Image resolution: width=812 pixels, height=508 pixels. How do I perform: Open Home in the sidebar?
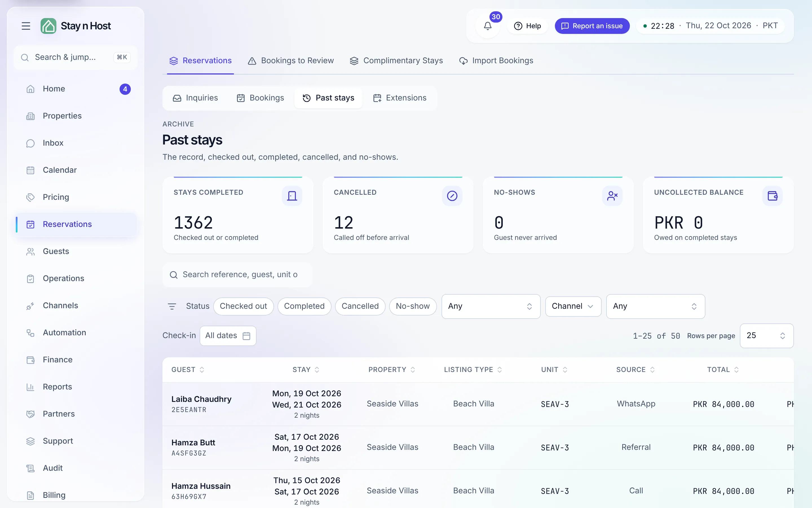tap(76, 89)
